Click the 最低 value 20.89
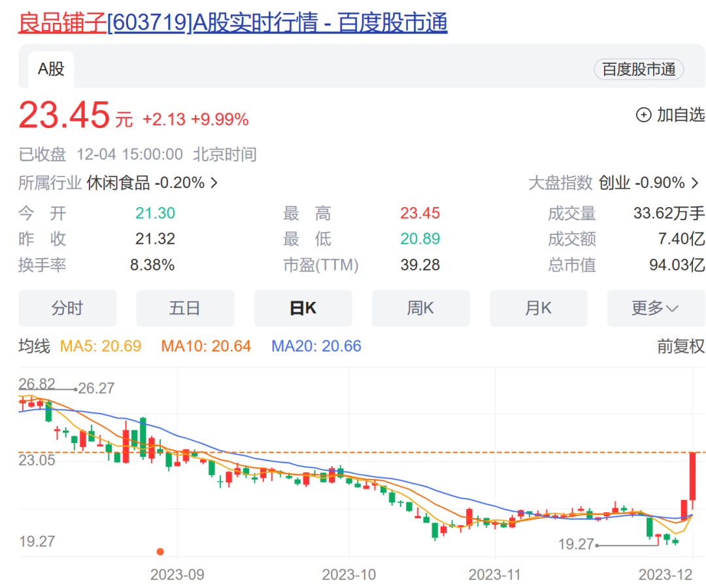Screen dimensions: 706x588 click(x=420, y=238)
